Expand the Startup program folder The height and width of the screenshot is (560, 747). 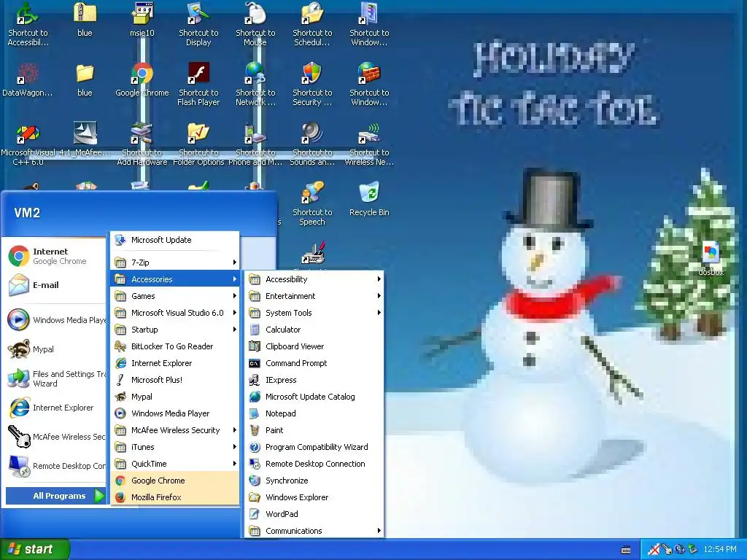[175, 330]
